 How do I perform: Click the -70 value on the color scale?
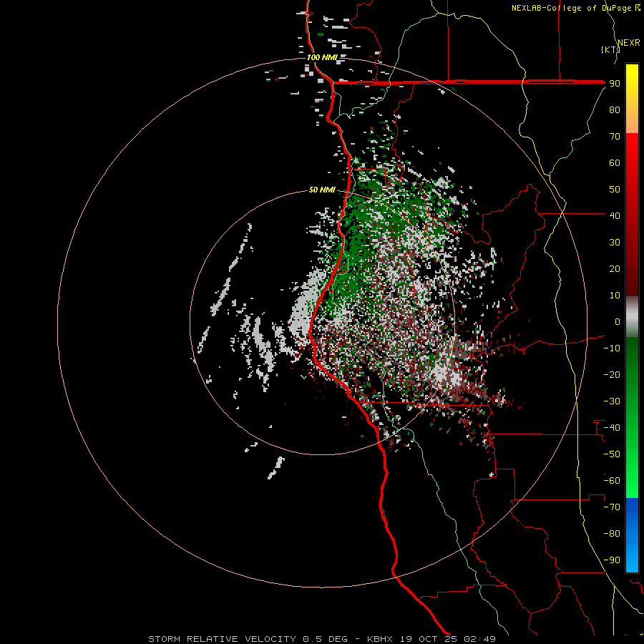(612, 507)
